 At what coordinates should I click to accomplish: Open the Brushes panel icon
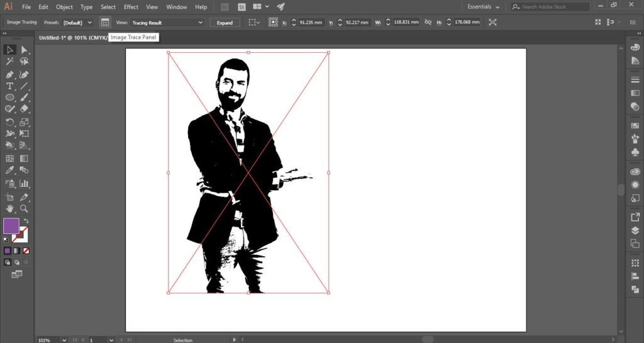635,139
